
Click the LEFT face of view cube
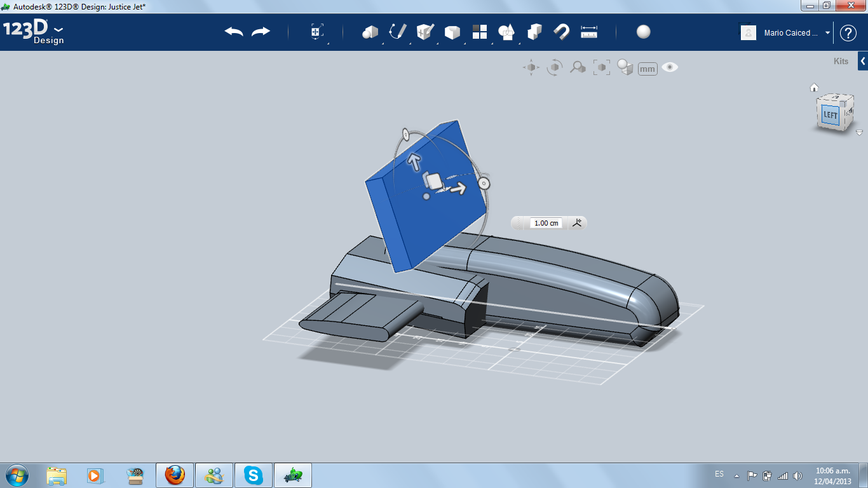(831, 115)
